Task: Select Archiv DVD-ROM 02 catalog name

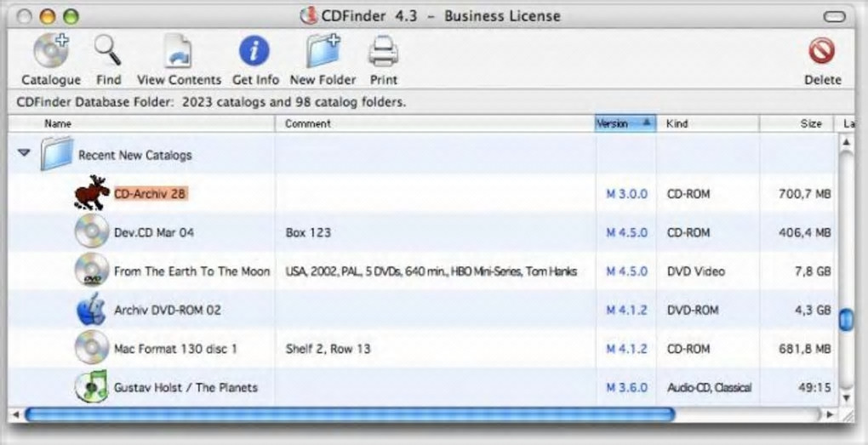Action: point(167,310)
